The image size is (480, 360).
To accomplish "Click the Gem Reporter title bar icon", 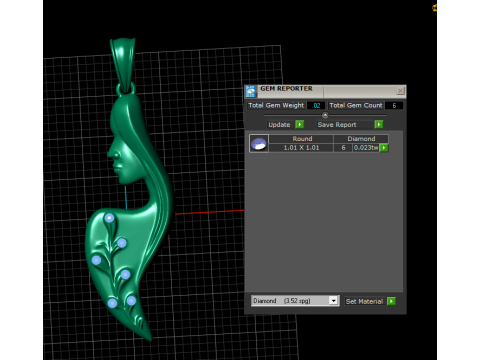I will (x=250, y=91).
